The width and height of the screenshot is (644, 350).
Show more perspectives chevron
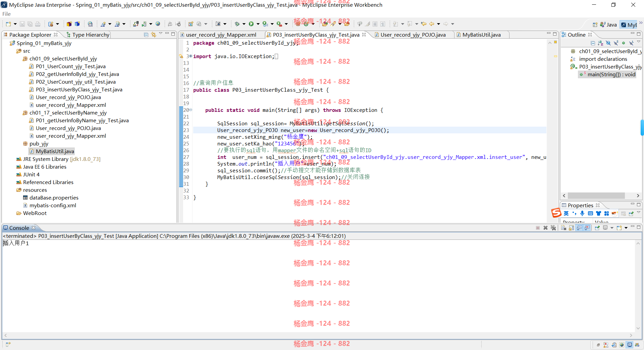641,23
